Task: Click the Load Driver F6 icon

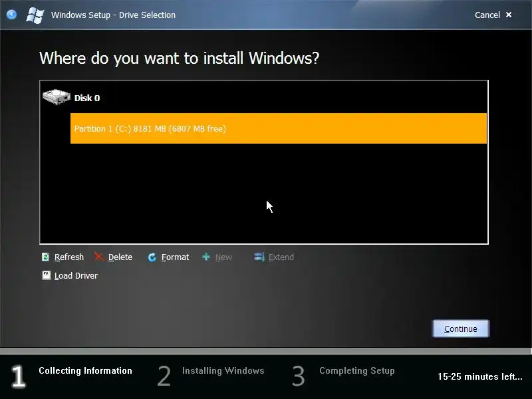Action: (x=46, y=275)
